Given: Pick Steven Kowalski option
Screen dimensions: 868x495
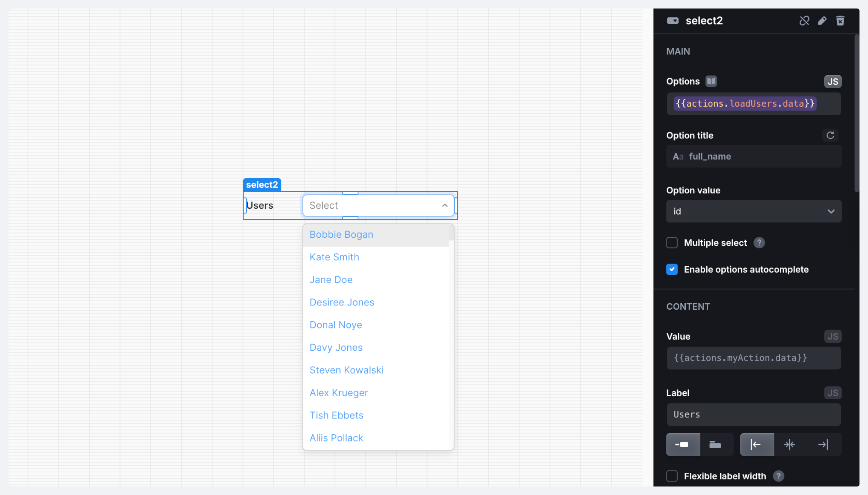Looking at the screenshot, I should [346, 370].
